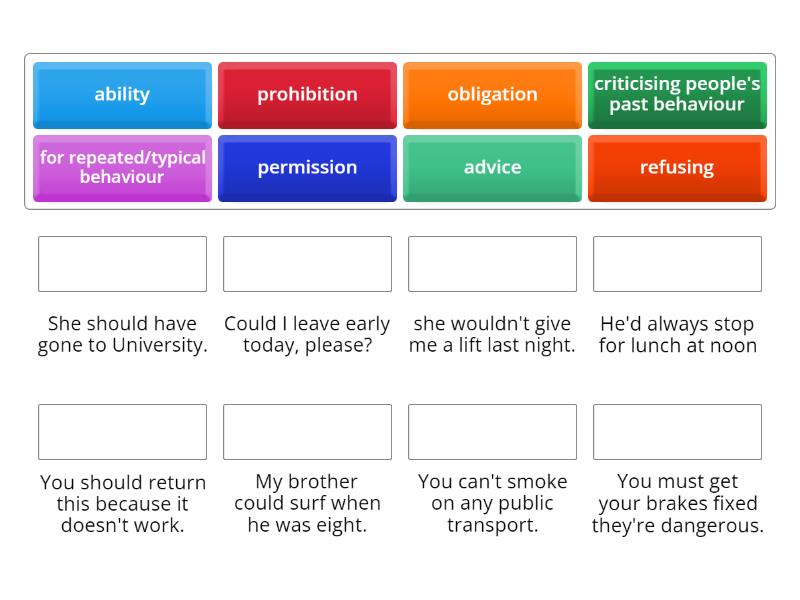
Task: Click the box above 'You must get your brakes fixed'
Action: coord(677,432)
